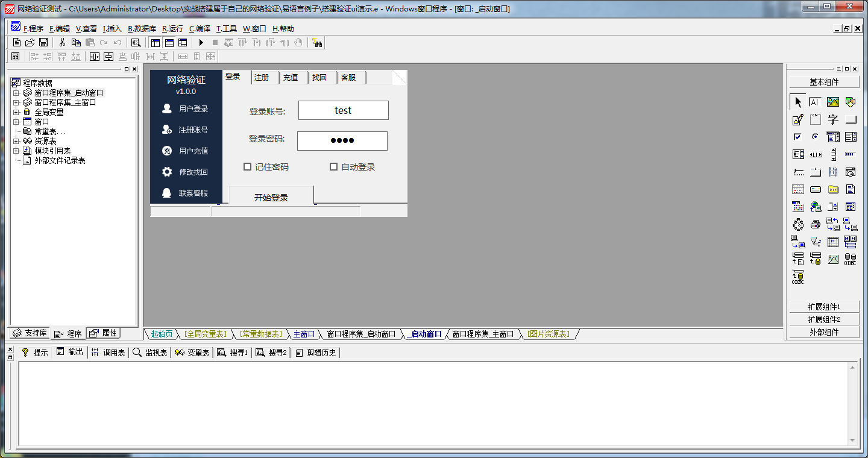Select the picture box component

[833, 102]
